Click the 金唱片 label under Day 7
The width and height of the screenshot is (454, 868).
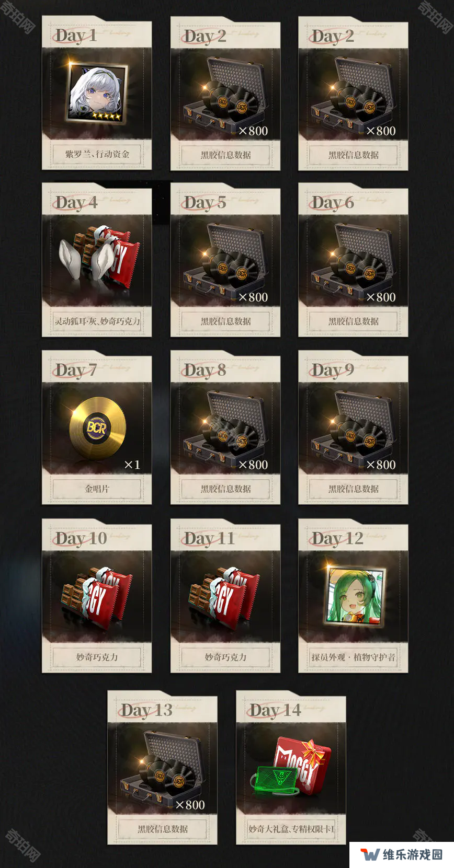[97, 489]
